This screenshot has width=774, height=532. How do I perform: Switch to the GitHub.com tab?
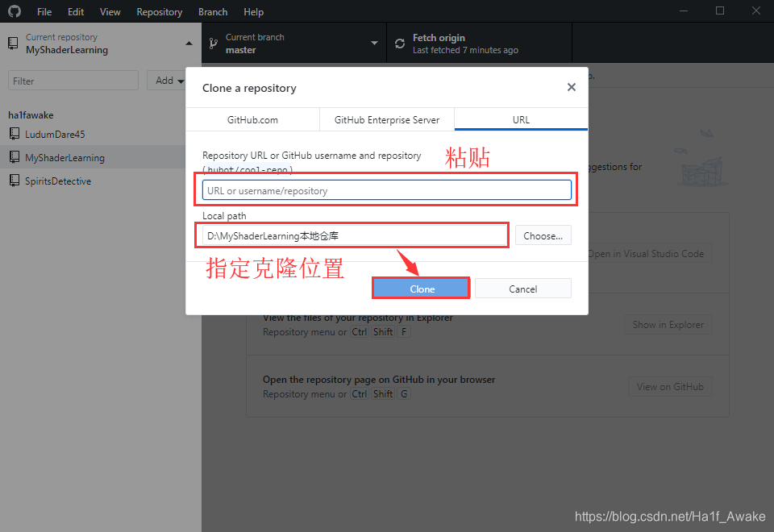coord(252,120)
